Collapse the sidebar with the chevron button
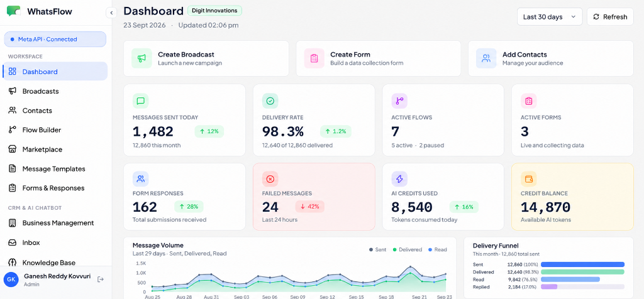 click(111, 13)
